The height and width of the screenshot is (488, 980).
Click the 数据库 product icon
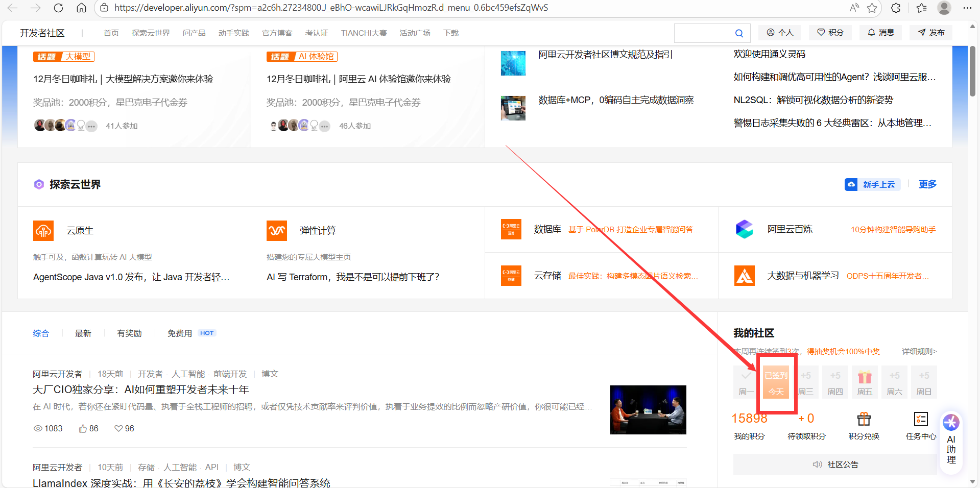pos(511,229)
